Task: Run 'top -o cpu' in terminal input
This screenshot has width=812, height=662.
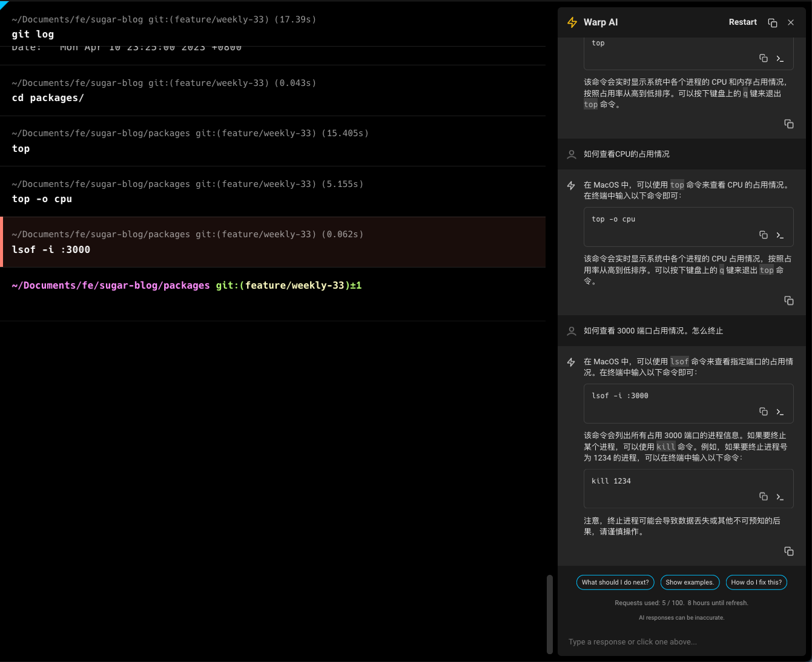Action: point(780,235)
